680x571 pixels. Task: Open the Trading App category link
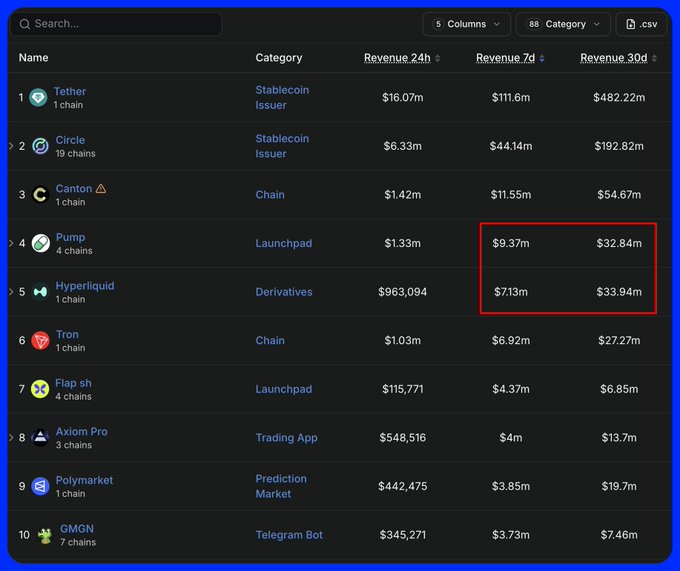(x=287, y=437)
